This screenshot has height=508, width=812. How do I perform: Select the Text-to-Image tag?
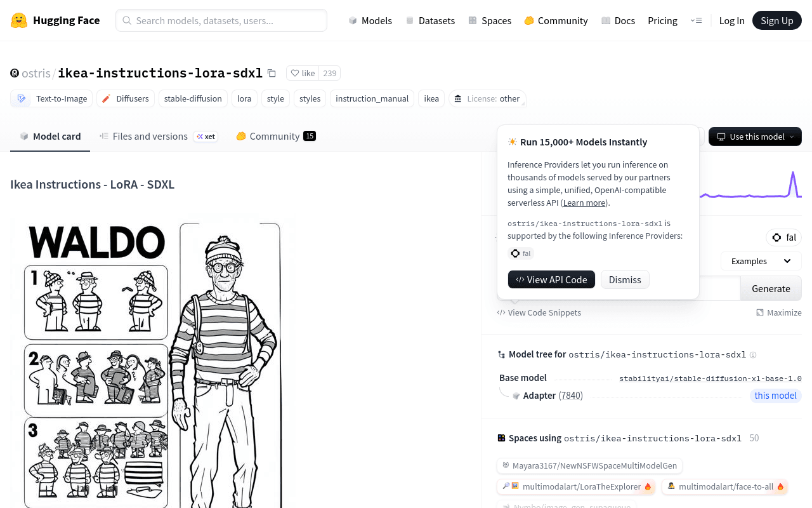click(x=52, y=98)
